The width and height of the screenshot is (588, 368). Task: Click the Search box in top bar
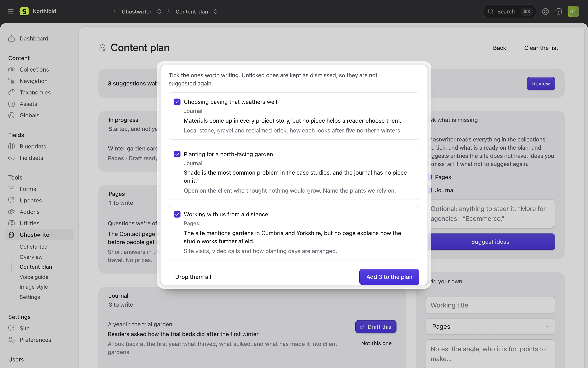(x=509, y=11)
